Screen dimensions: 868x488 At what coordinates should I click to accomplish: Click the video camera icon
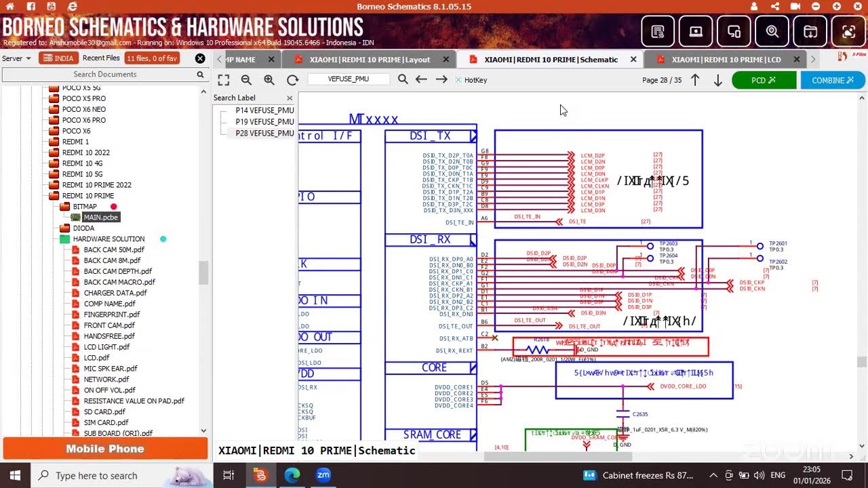coord(795,6)
